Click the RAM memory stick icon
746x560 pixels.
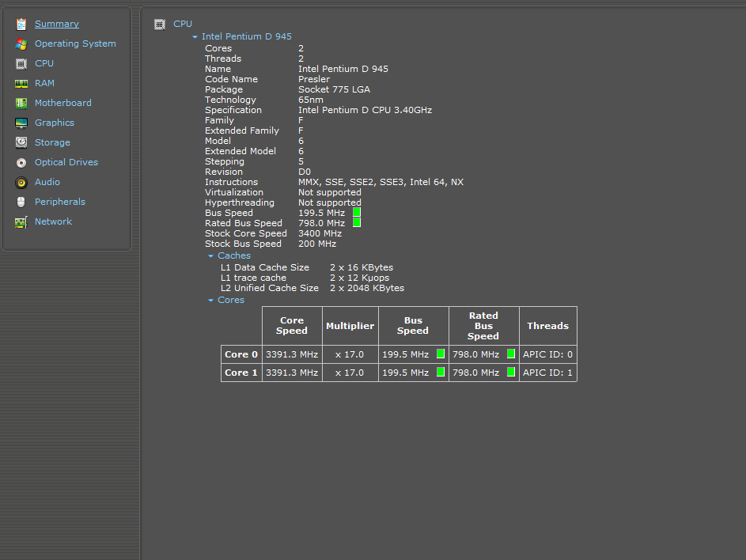tap(21, 84)
